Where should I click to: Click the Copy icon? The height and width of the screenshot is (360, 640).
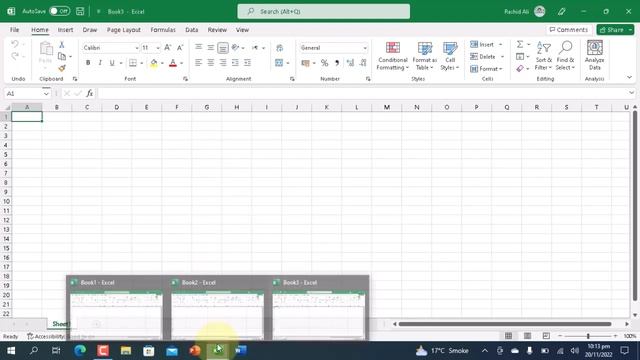[62, 56]
